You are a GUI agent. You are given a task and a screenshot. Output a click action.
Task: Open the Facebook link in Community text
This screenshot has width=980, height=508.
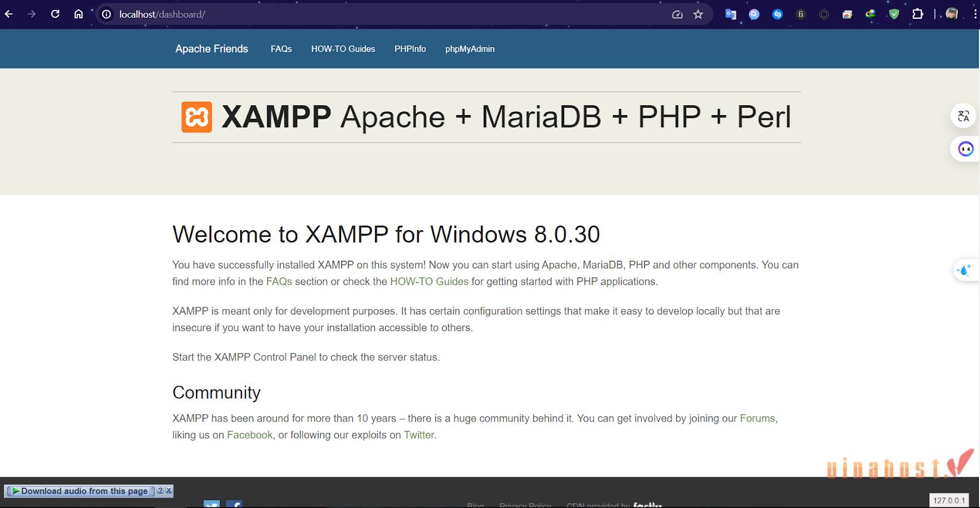click(x=250, y=435)
